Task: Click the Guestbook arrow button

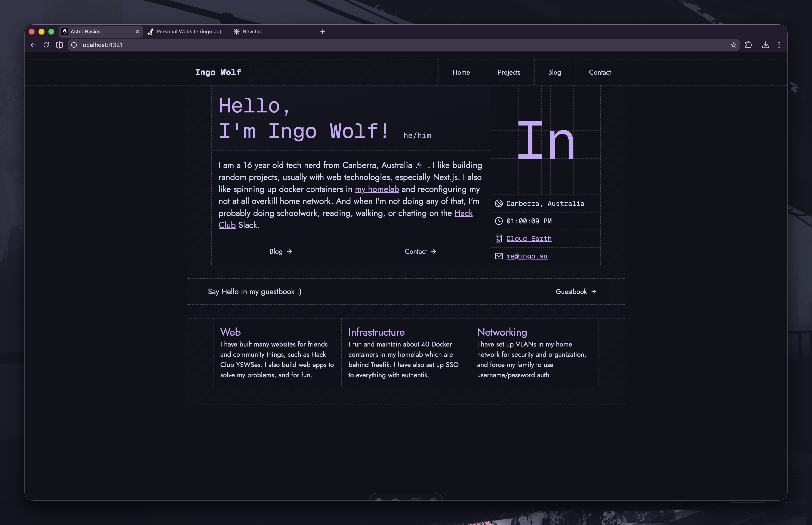Action: coord(576,292)
